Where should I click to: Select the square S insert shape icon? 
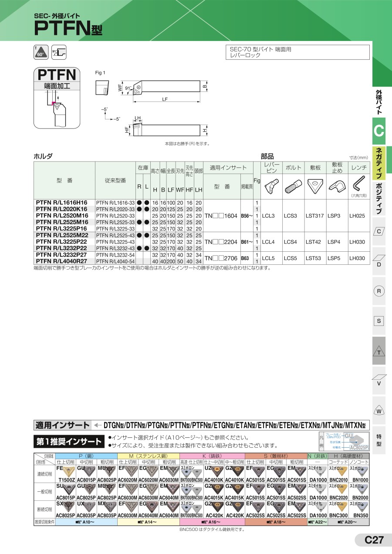379,321
